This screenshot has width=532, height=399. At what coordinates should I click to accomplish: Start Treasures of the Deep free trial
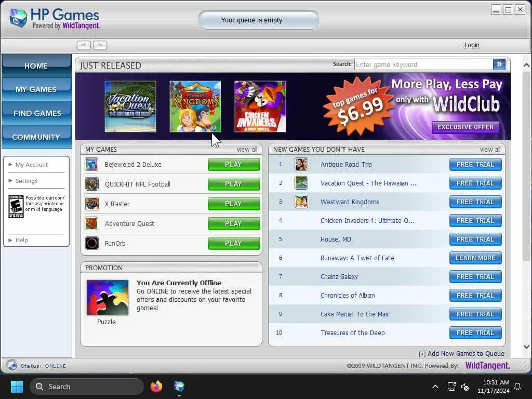pos(475,333)
